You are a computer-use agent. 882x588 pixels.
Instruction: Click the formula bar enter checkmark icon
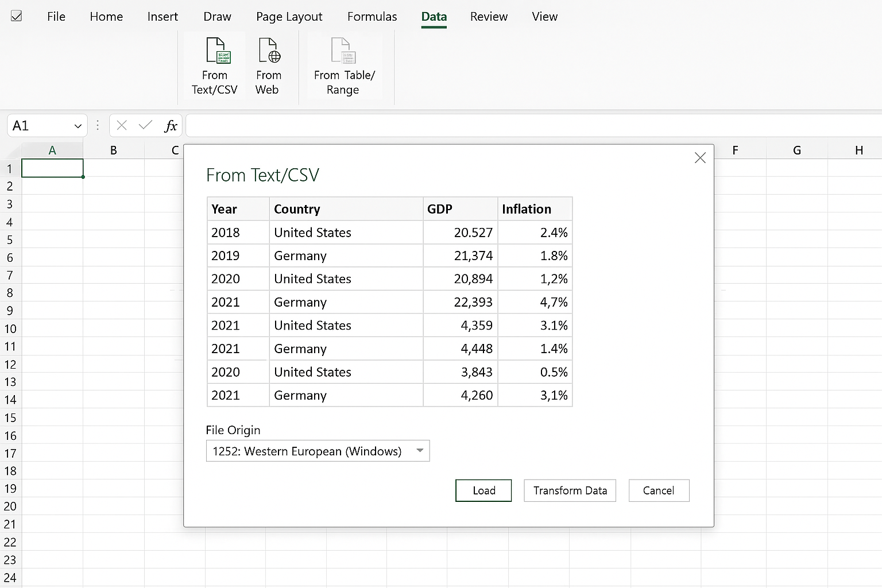point(146,125)
